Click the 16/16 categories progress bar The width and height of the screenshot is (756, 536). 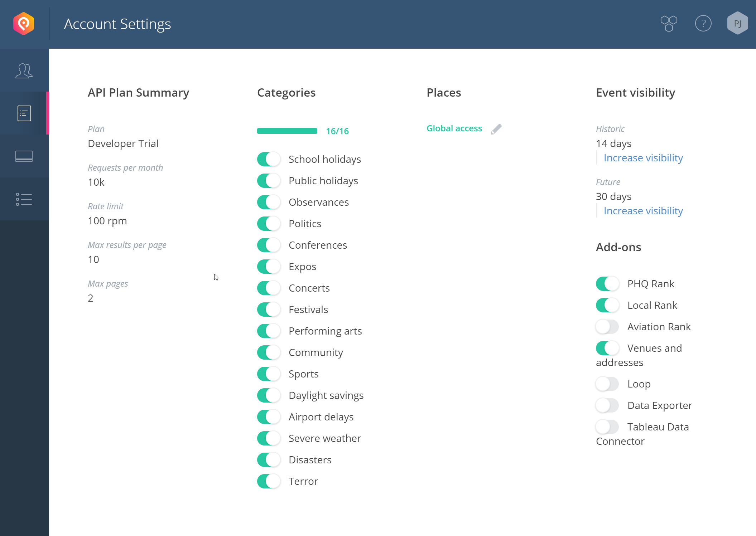pos(287,131)
